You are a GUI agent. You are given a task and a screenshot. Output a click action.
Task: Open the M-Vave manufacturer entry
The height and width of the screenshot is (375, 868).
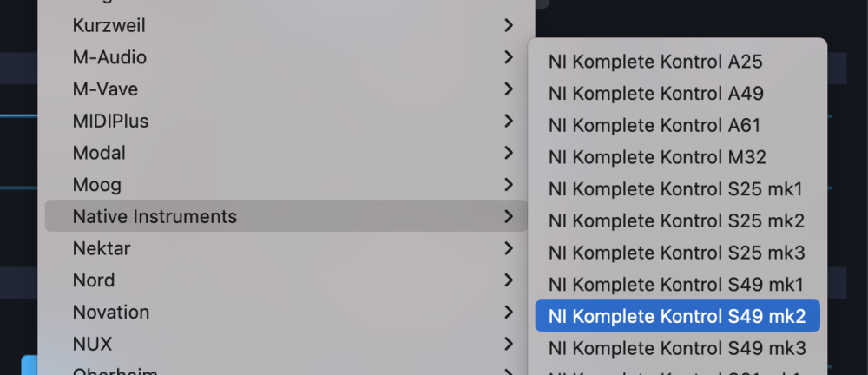click(x=286, y=89)
